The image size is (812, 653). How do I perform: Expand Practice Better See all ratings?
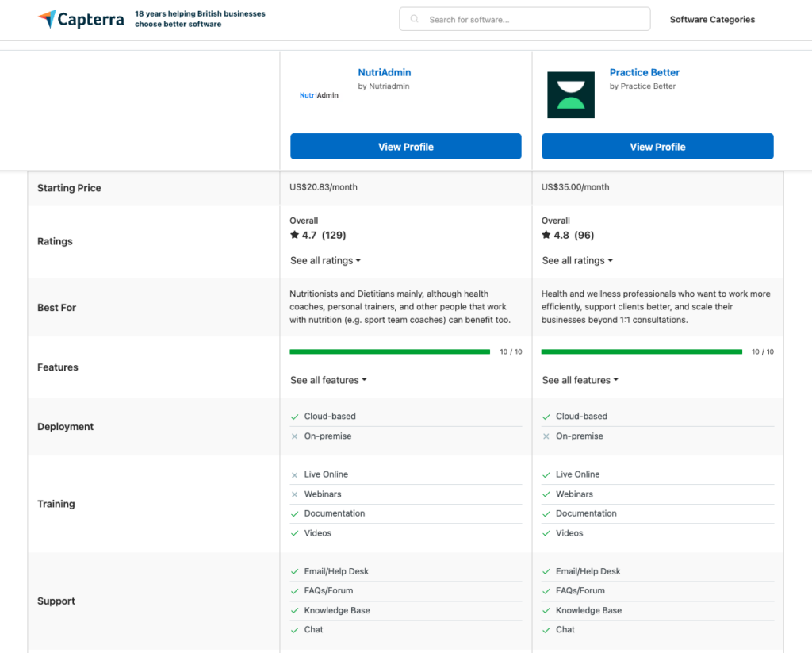[x=577, y=261]
